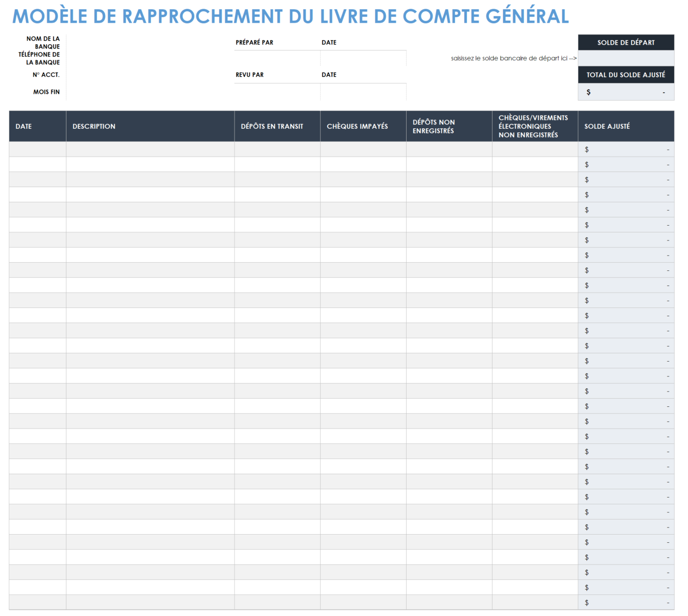Click the N° ACCT. entry field
This screenshot has width=688, height=616.
[150, 75]
